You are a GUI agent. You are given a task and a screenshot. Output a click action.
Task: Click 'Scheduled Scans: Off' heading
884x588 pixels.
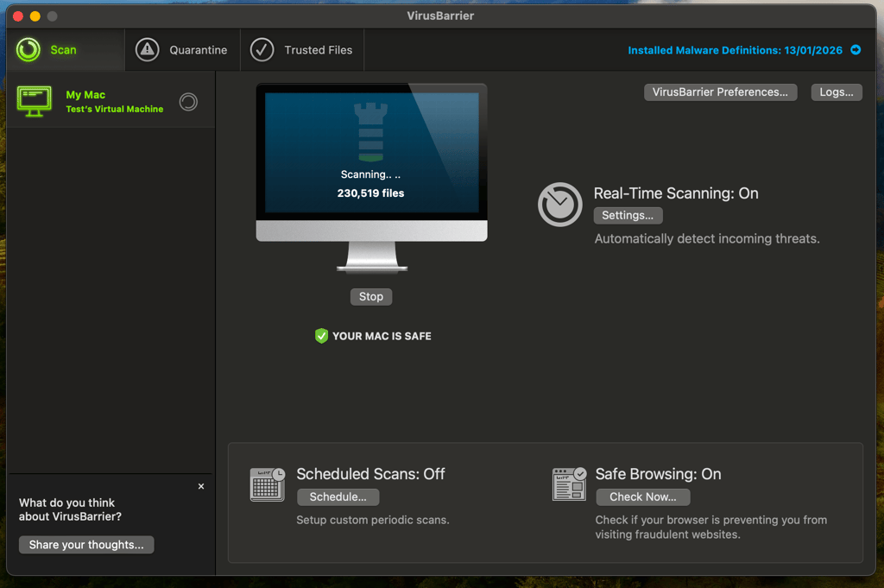pyautogui.click(x=370, y=474)
